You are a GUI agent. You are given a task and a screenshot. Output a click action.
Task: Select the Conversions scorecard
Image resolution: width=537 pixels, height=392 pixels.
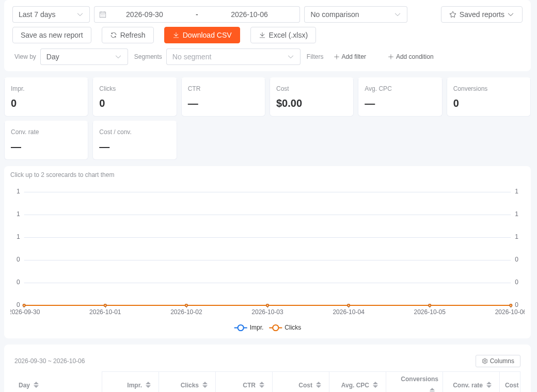coord(488,97)
